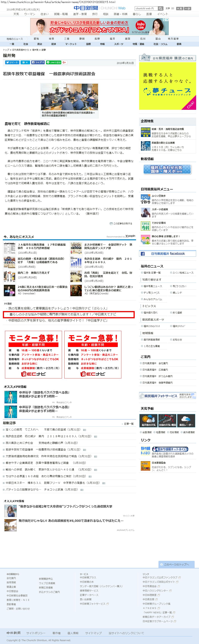Open the 雨雲レーダー rain radar icon
The image size is (199, 644).
(186, 421)
